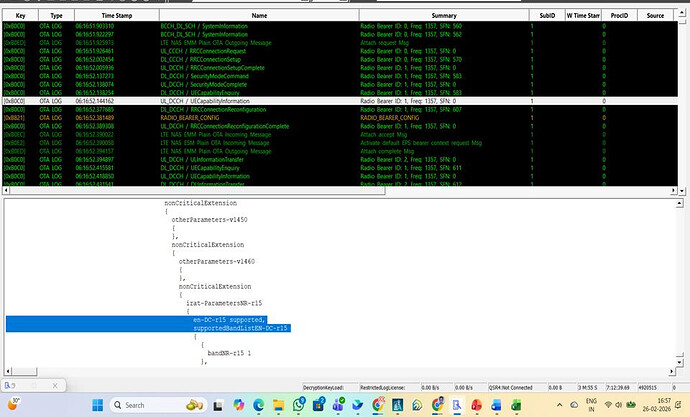Open the Chrome profile window in the taskbar
690x417 pixels.
(437, 405)
